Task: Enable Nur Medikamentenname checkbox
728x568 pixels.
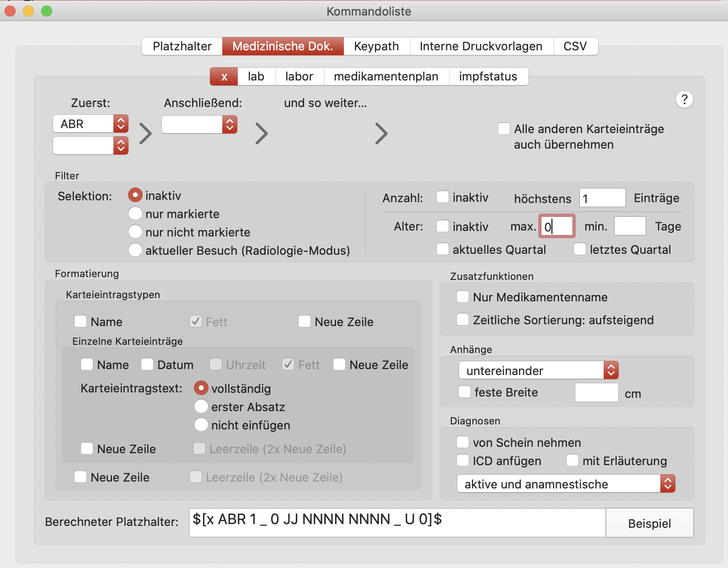Action: 463,297
